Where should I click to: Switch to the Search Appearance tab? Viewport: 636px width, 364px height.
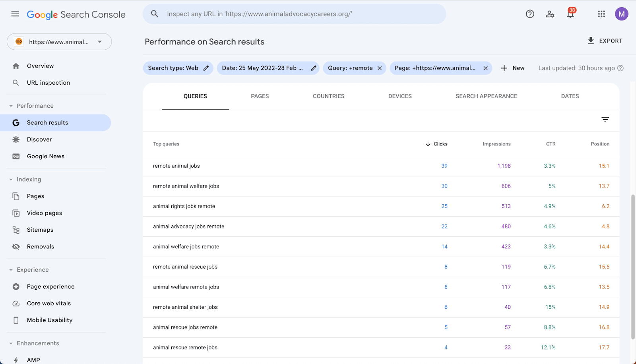click(486, 96)
